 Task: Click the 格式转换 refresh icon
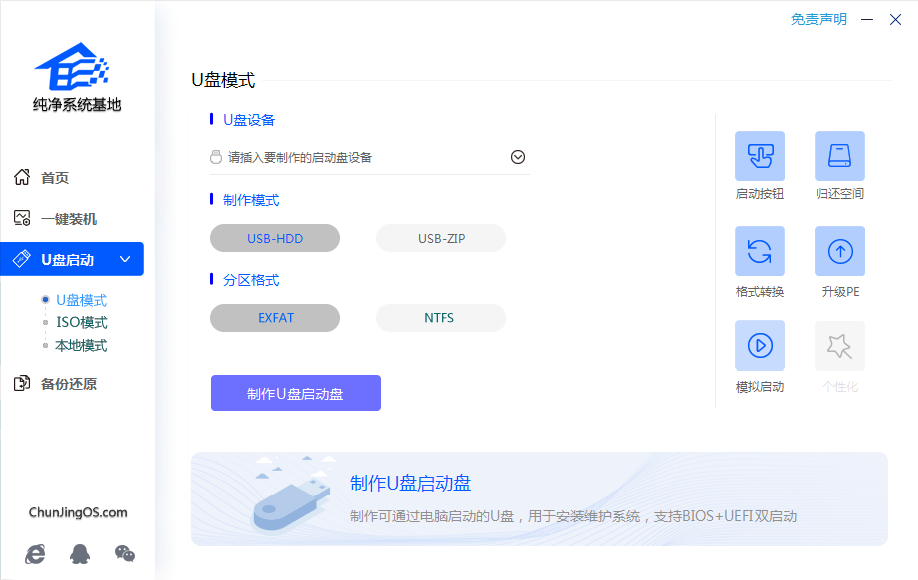pyautogui.click(x=759, y=251)
